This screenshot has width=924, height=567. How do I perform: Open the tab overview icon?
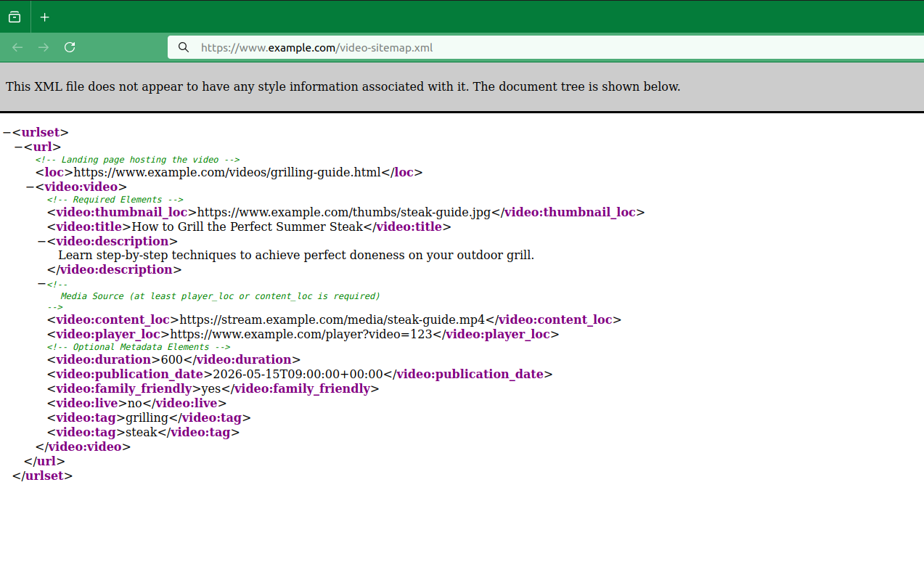[15, 17]
